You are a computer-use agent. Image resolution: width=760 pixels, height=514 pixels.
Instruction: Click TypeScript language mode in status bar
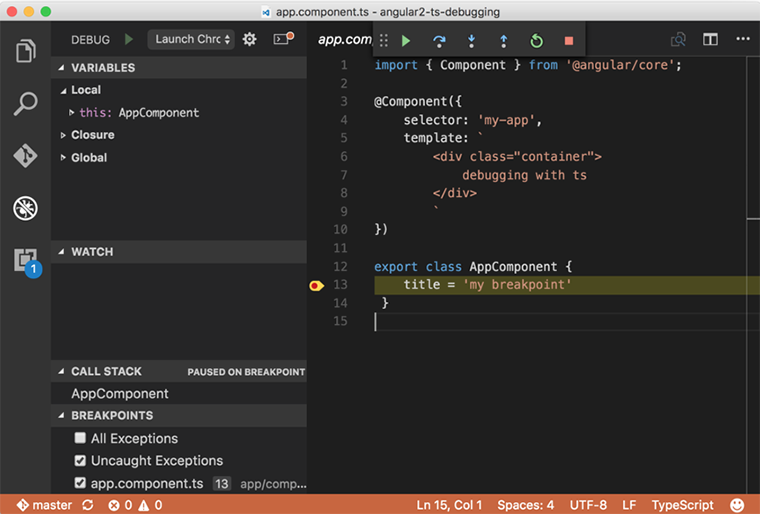point(683,505)
